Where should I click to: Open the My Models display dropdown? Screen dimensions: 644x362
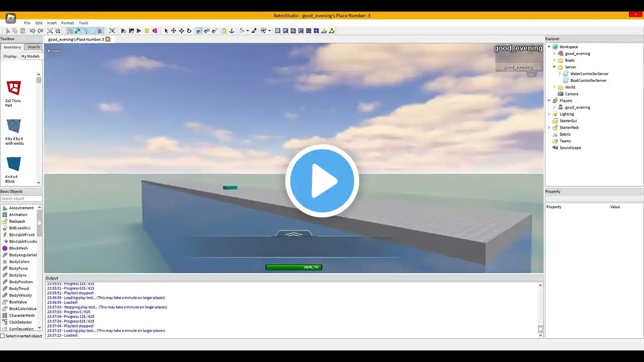[30, 56]
